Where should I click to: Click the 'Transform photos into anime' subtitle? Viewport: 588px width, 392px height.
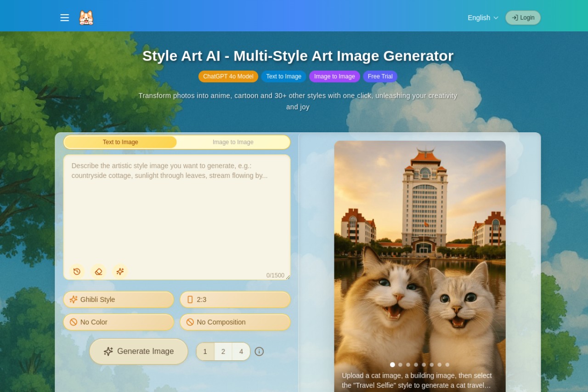point(298,101)
